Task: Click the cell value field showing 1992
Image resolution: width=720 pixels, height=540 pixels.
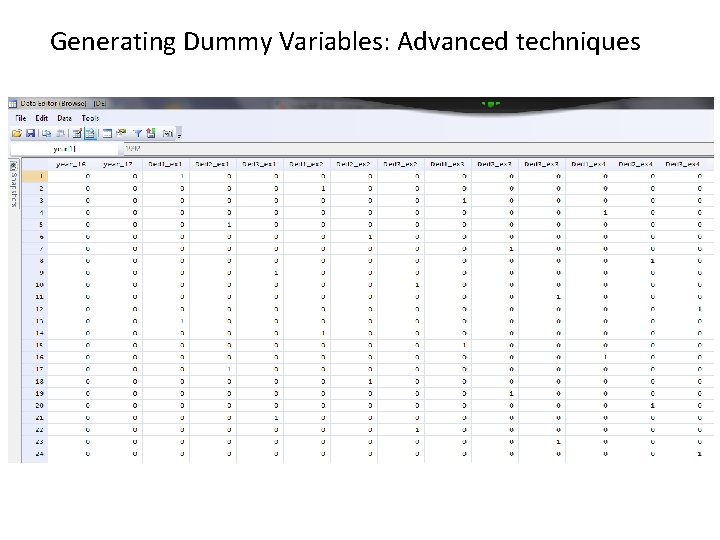Action: click(x=419, y=149)
